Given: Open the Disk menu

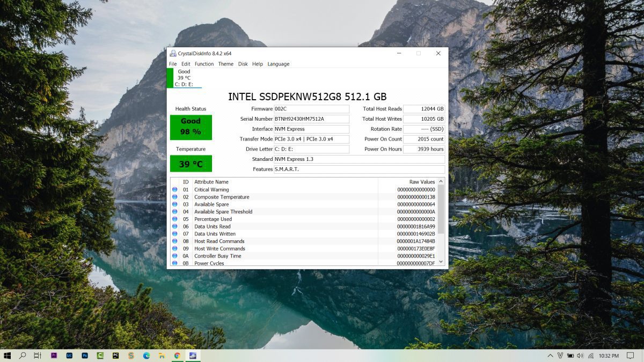Looking at the screenshot, I should click(x=243, y=64).
